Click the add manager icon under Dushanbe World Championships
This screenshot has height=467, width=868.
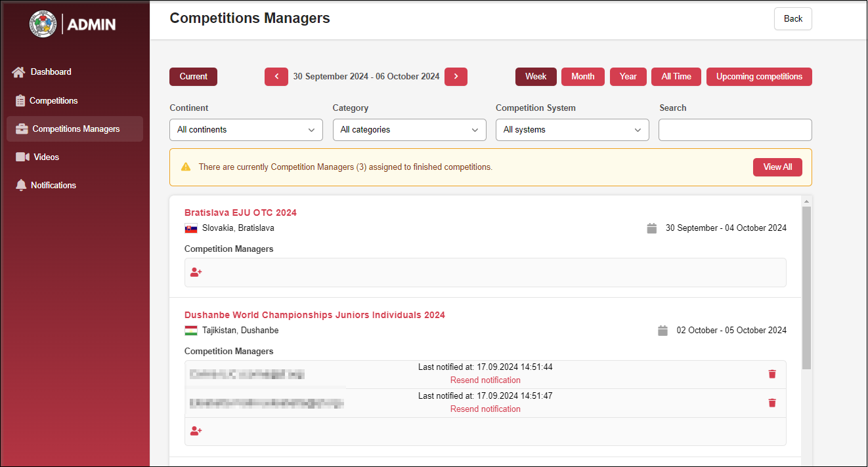[x=196, y=431]
